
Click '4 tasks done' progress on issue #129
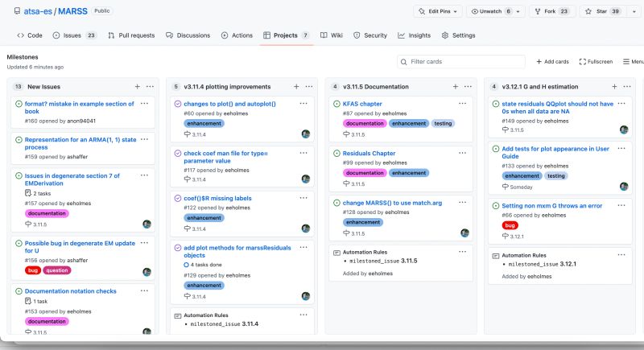(203, 265)
